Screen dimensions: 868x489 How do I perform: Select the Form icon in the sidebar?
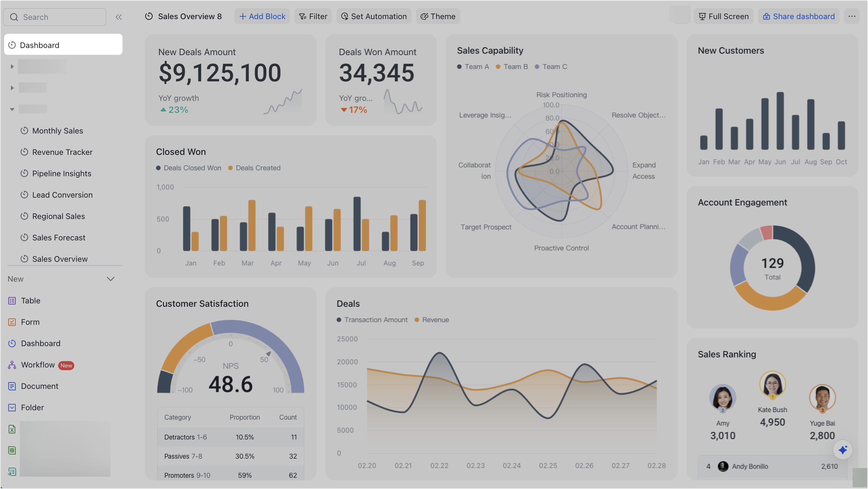(x=12, y=322)
